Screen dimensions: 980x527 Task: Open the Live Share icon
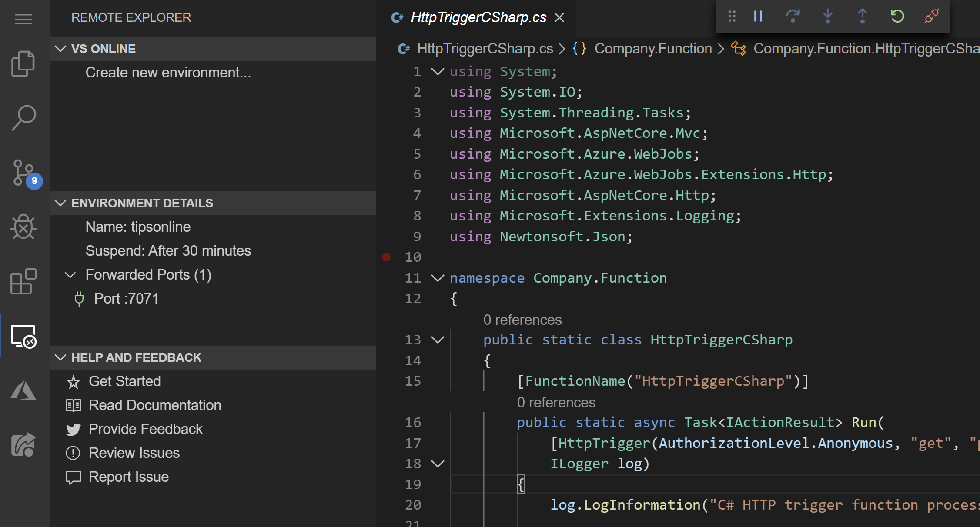23,444
